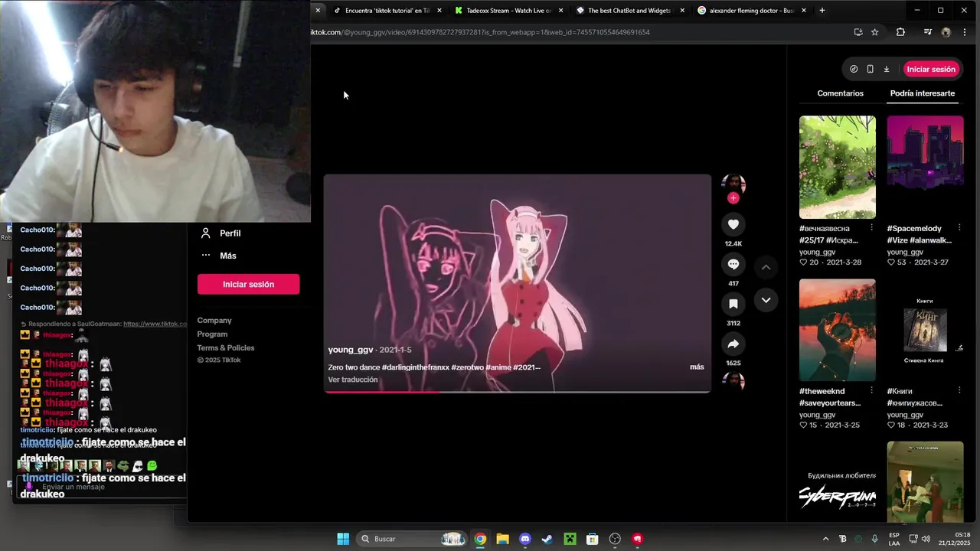This screenshot has height=551, width=980.
Task: Share video using the arrow icon
Action: pos(733,344)
